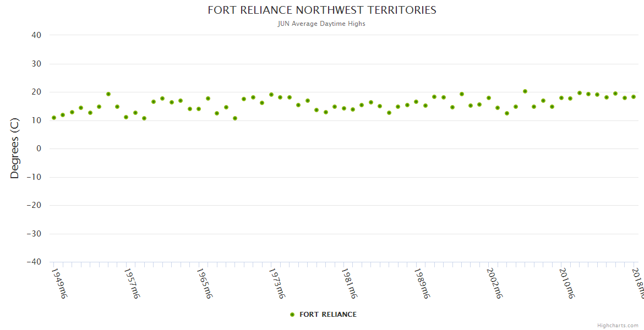Select the data point above 1973m6

point(271,95)
